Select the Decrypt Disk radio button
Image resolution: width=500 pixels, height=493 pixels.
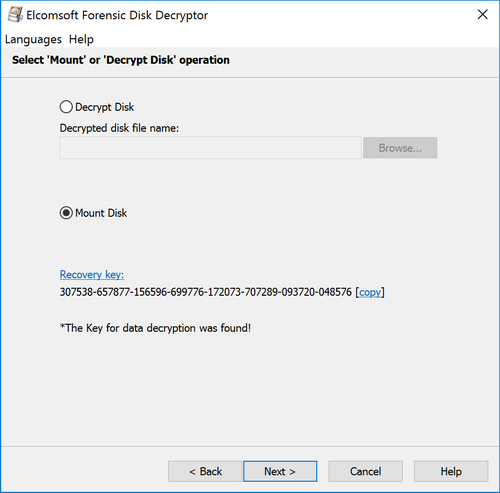click(x=66, y=107)
